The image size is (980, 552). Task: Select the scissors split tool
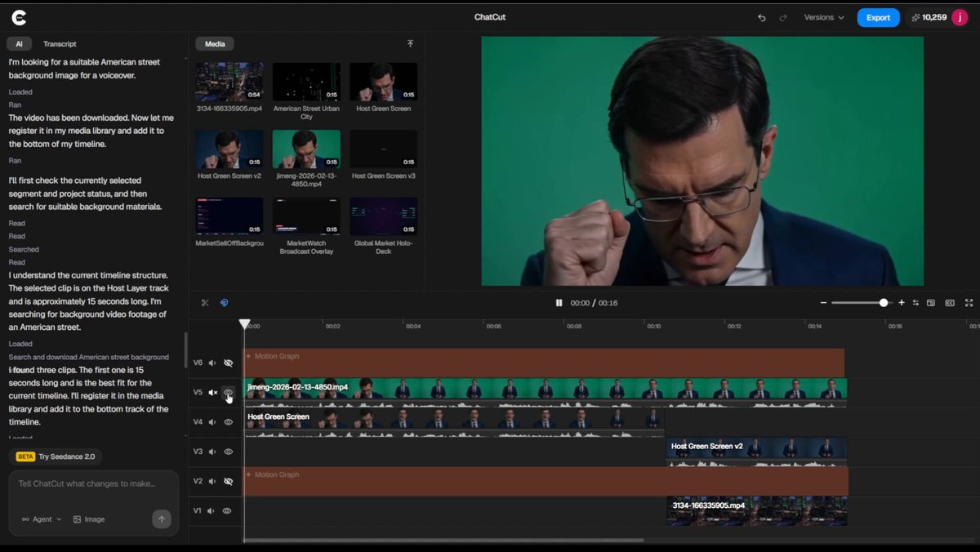205,303
